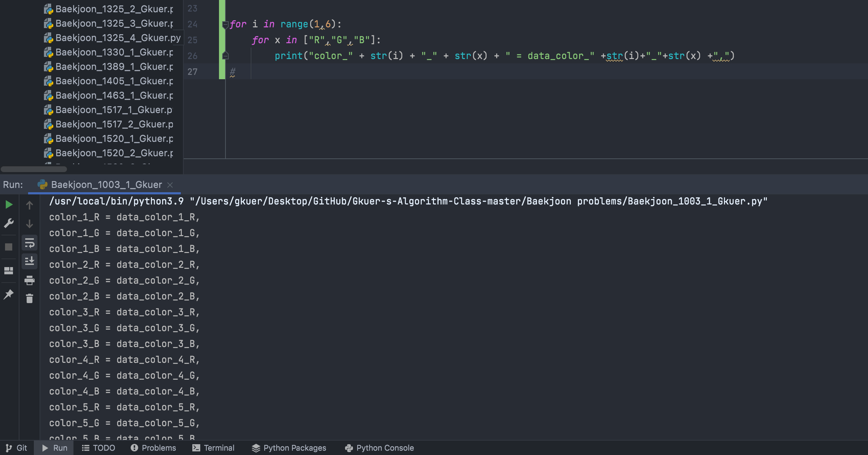Open the Python Console tab
The image size is (868, 455).
coord(379,448)
